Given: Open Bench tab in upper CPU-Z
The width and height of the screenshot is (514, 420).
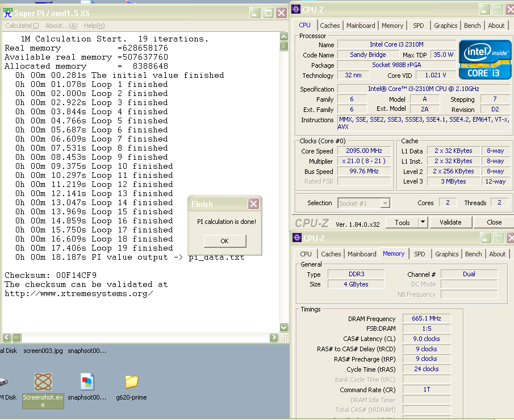Looking at the screenshot, I should point(473,26).
